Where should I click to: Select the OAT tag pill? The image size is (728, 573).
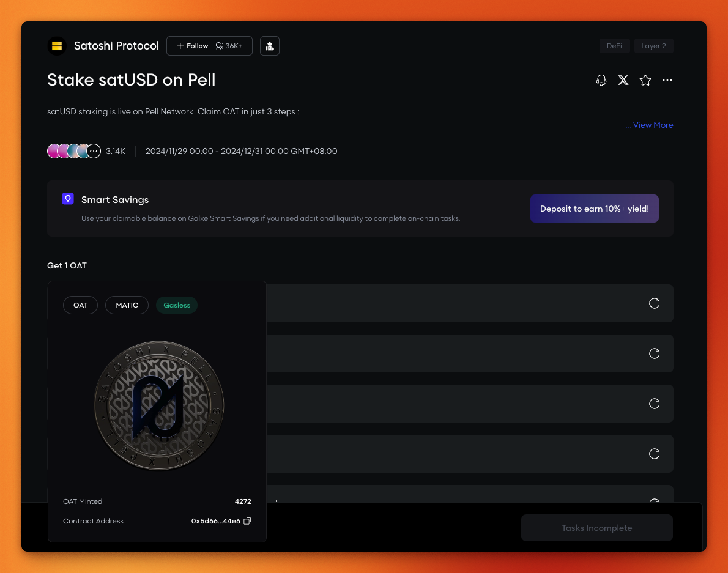(80, 305)
